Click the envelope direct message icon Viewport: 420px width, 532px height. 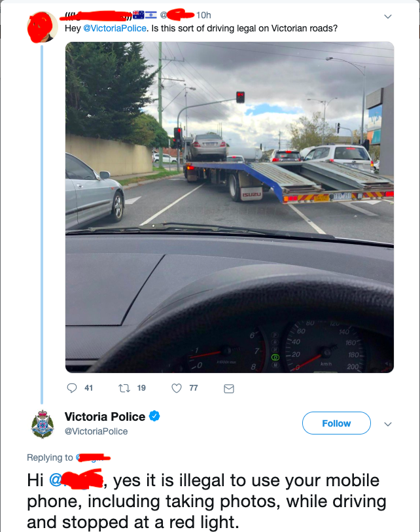(x=229, y=389)
